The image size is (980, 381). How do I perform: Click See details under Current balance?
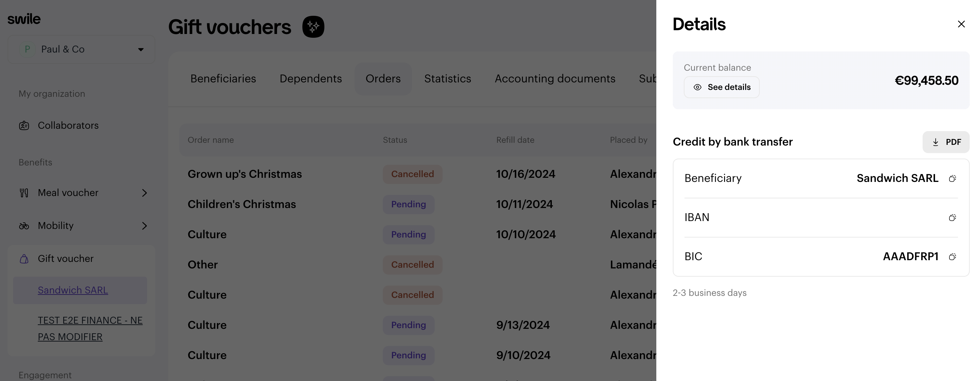pos(721,88)
